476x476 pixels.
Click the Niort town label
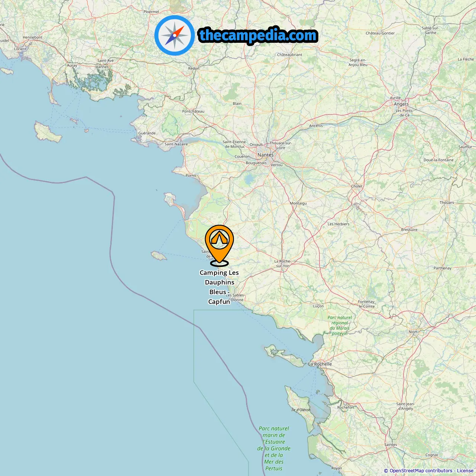(413, 332)
